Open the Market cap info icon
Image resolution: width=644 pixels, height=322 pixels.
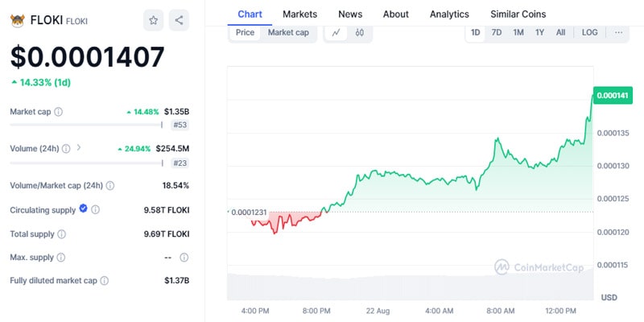(x=58, y=112)
